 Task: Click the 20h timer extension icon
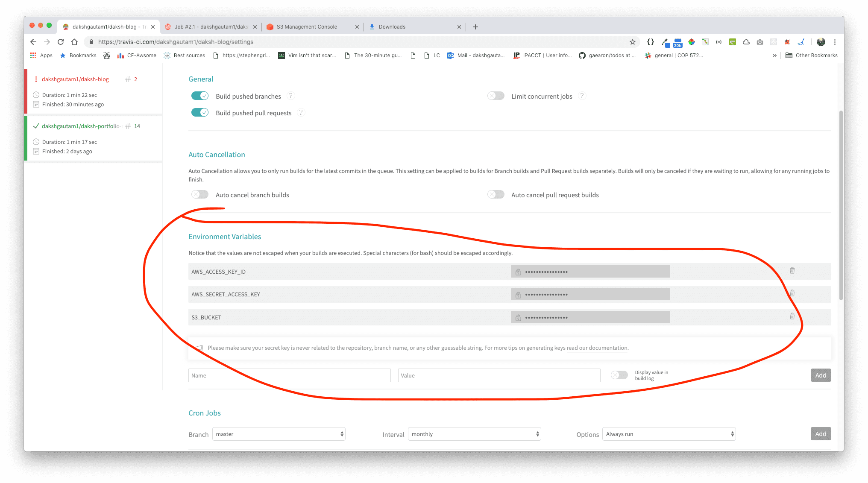point(678,43)
